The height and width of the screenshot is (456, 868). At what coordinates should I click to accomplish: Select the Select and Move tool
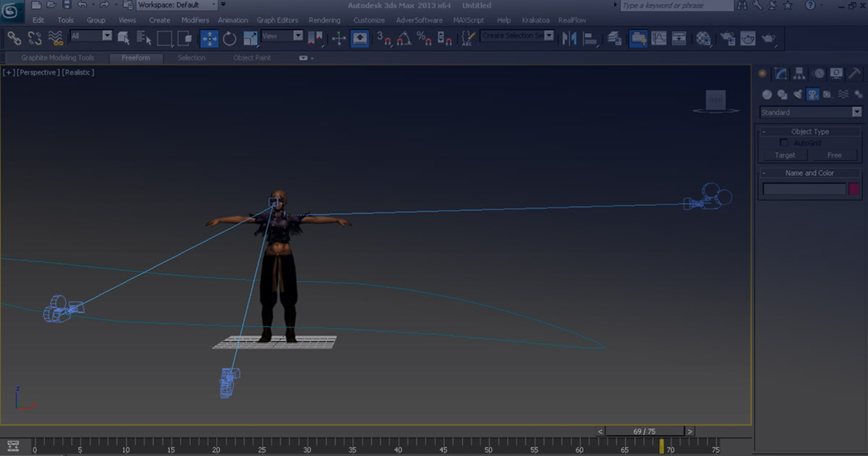coord(210,38)
